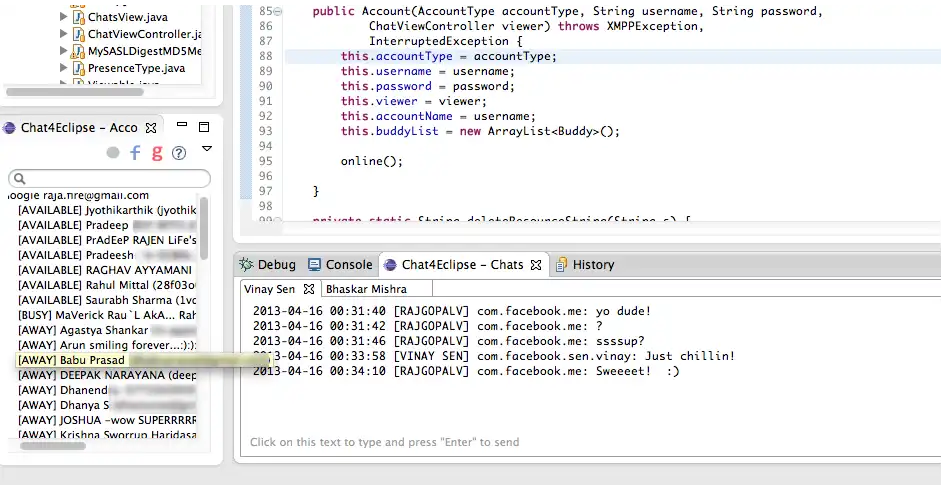
Task: Select buddy Jyothikarthik in the list
Action: (107, 210)
